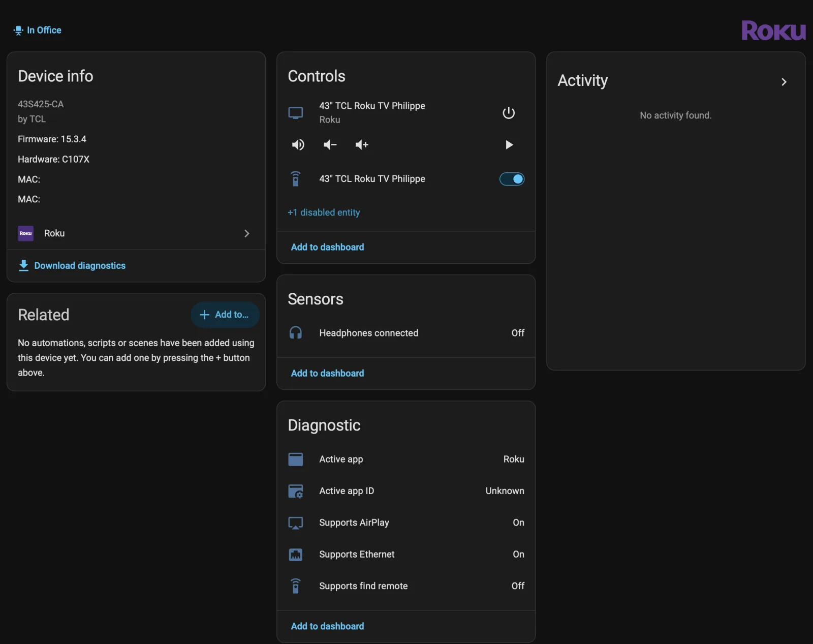Click the Unknown value of Active app ID
This screenshot has width=813, height=644.
(x=505, y=491)
